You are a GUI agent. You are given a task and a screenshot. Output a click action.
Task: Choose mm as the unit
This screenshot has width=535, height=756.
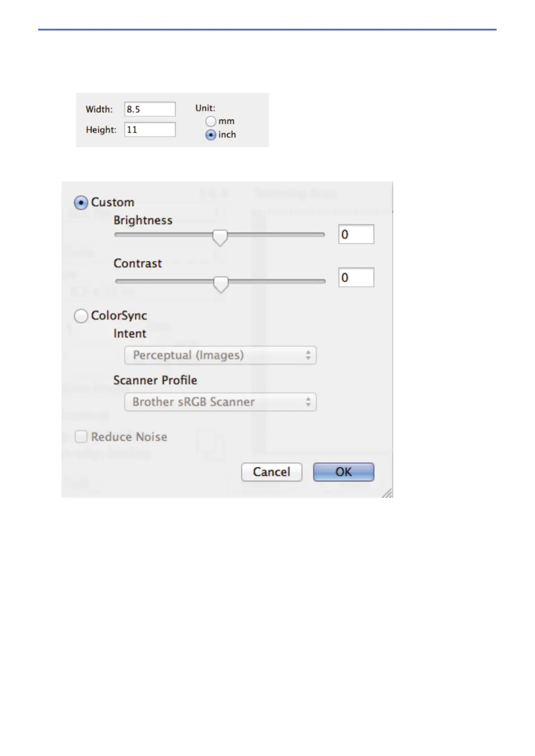pos(211,121)
